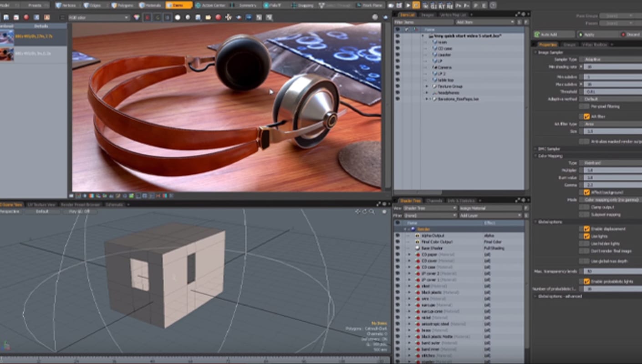The width and height of the screenshot is (642, 364).
Task: Click the Base Shader sphere icon
Action: [x=418, y=248]
